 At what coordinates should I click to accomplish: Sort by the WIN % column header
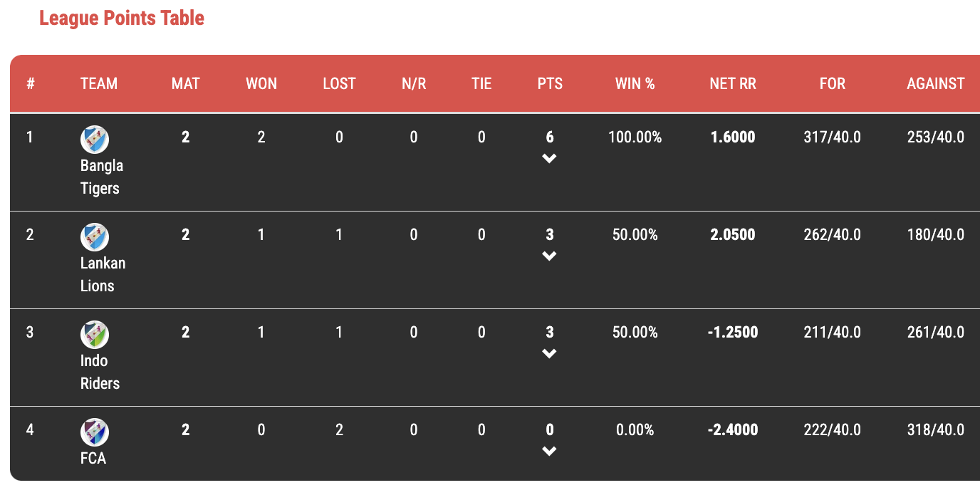(635, 84)
